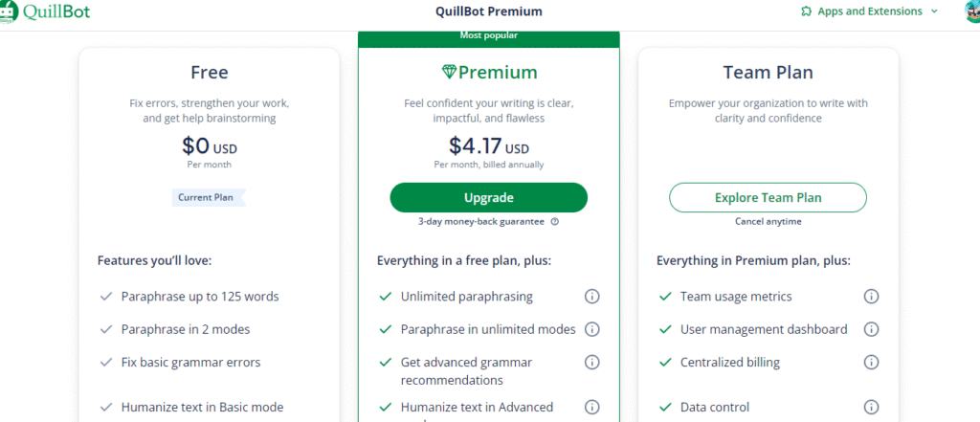The height and width of the screenshot is (422, 980).
Task: Click info icon beside Unlimited paraphrasing
Action: click(591, 297)
